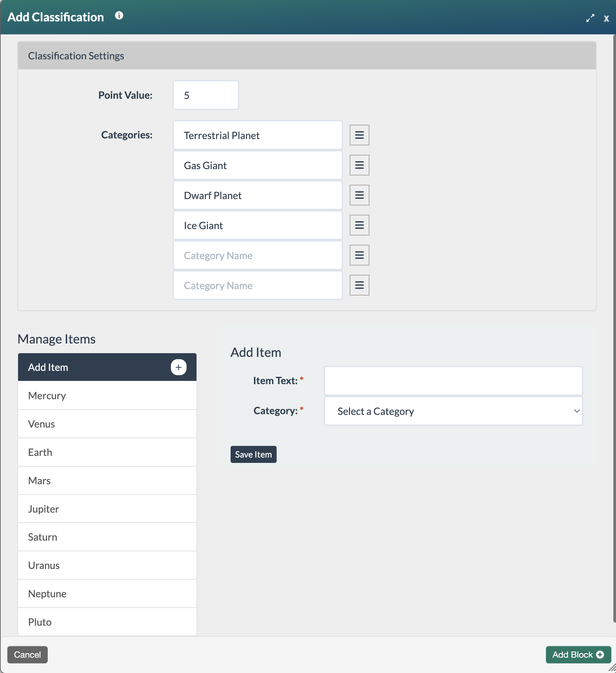Select Mars in the items list
Viewport: 616px width, 673px height.
tap(107, 481)
